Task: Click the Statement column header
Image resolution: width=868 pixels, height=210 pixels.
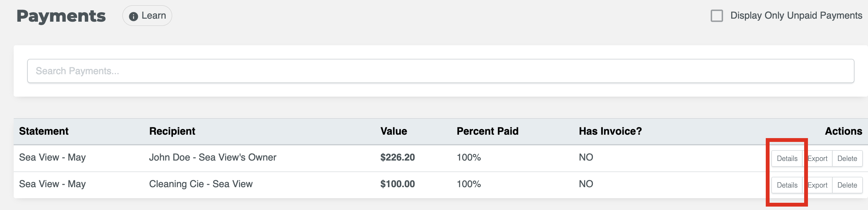Action: pyautogui.click(x=44, y=131)
